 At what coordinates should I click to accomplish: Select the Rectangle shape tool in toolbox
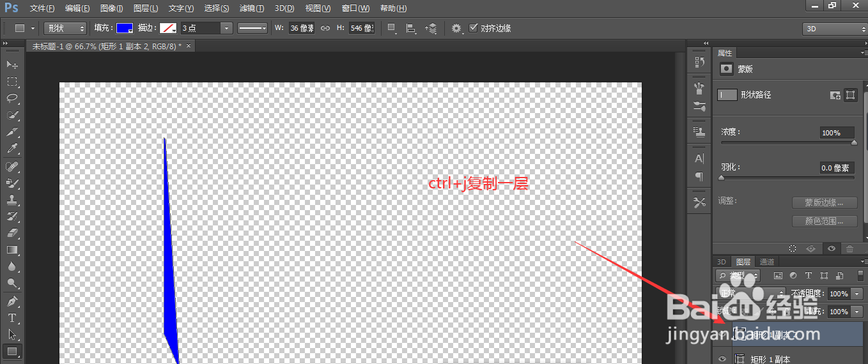click(12, 351)
